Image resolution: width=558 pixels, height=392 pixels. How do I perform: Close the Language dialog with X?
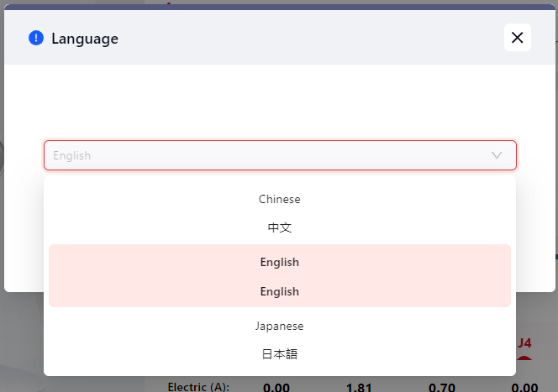pos(517,38)
